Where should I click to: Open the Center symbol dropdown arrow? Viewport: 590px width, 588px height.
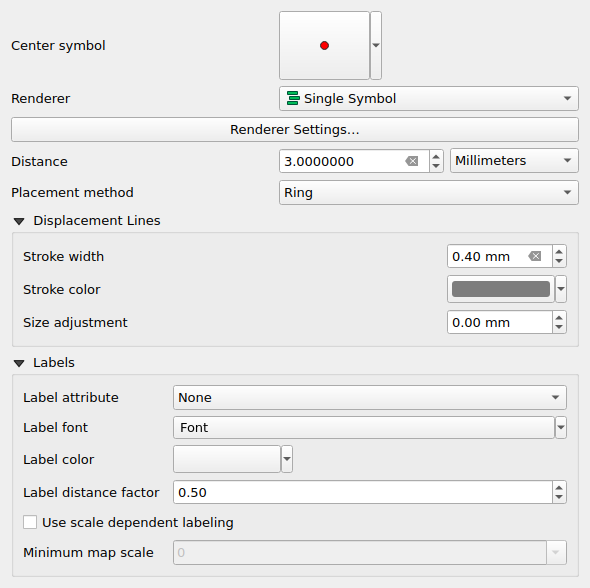click(x=376, y=46)
